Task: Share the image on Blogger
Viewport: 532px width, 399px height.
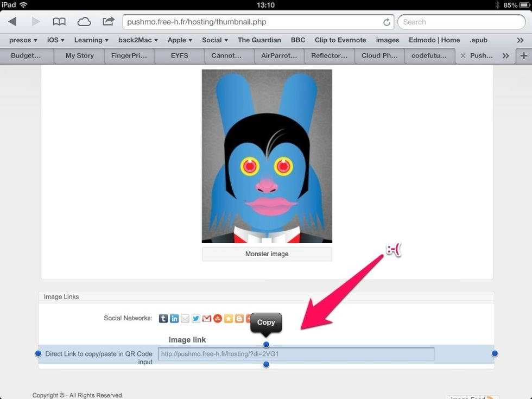Action: [x=239, y=318]
